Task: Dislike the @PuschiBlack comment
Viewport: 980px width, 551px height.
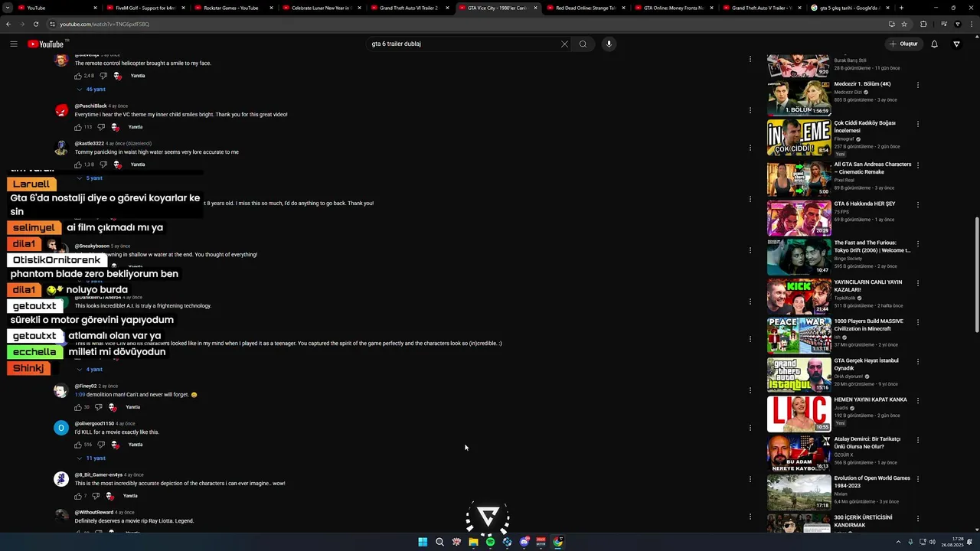Action: click(101, 127)
